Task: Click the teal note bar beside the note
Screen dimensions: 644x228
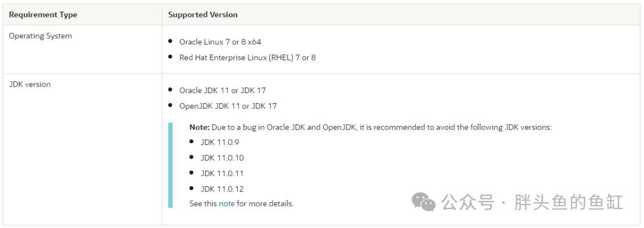Action: 171,165
